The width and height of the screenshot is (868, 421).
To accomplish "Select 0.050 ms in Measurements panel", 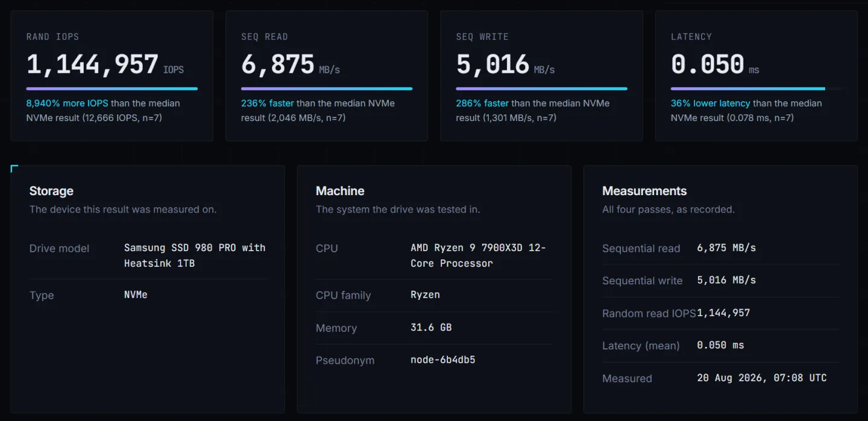I will (720, 345).
